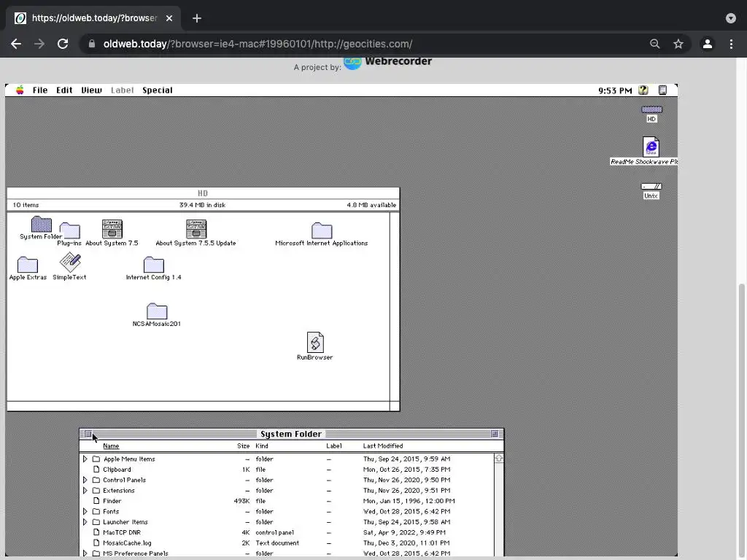Viewport: 747px width, 560px height.
Task: Select the Extensions folder icon in list
Action: click(x=96, y=491)
